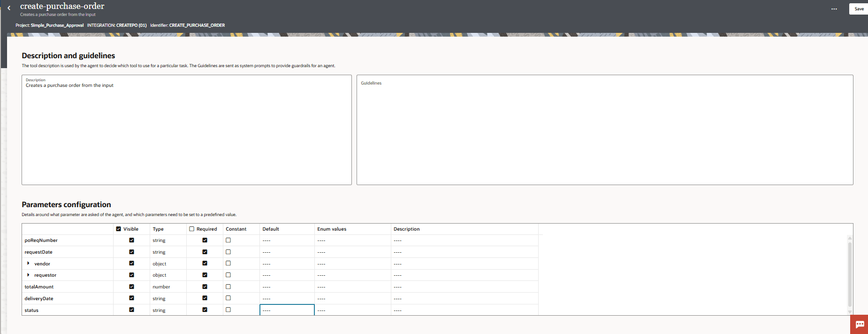Select the requestDate parameter name

[38, 252]
